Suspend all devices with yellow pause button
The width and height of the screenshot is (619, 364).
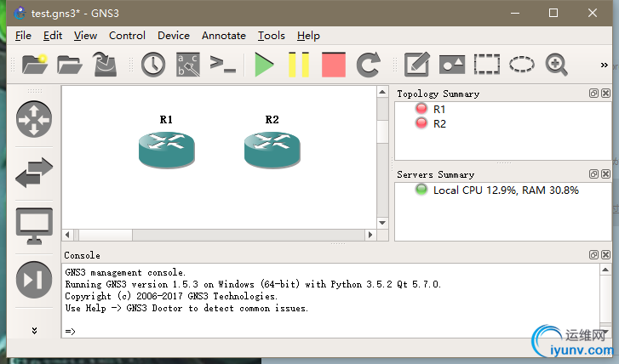(x=299, y=65)
